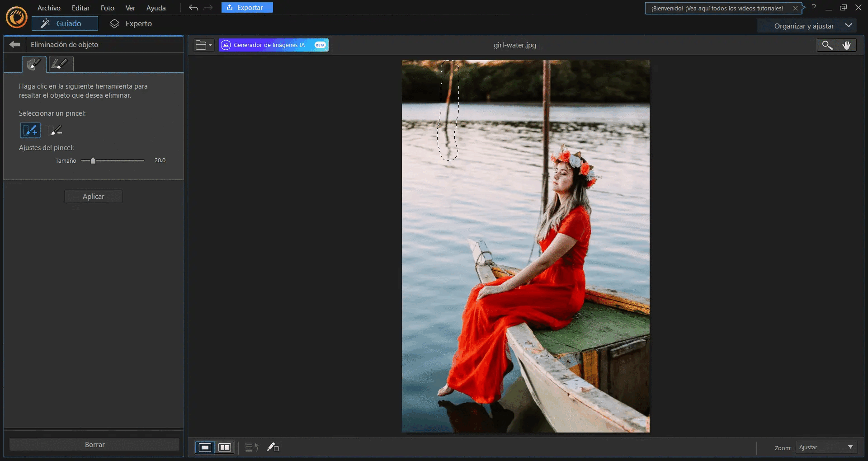
Task: Switch to single image view
Action: 205,447
